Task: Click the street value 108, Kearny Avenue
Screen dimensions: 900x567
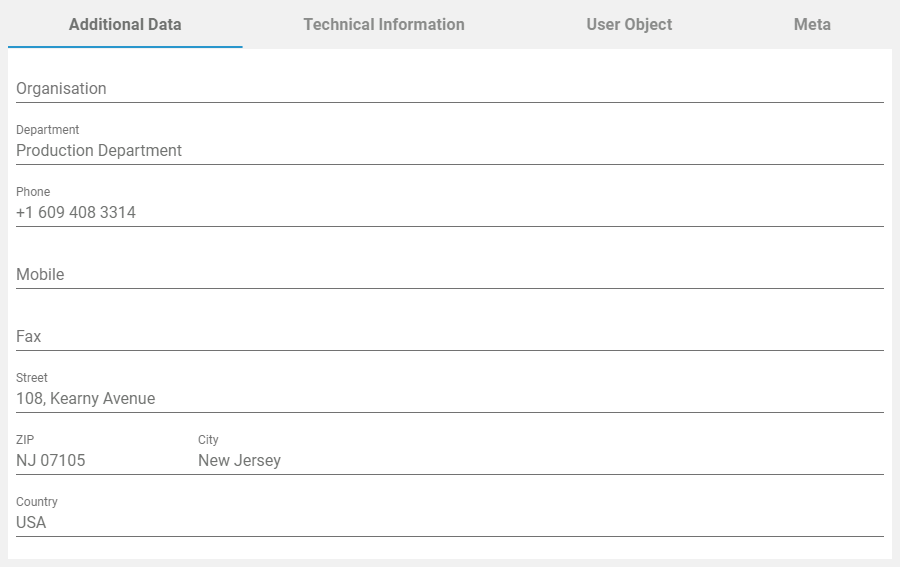Action: (86, 398)
